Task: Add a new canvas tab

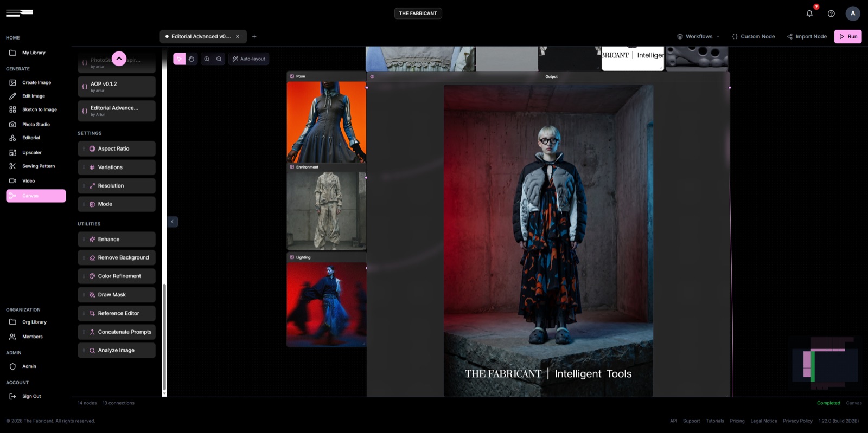Action: pyautogui.click(x=254, y=36)
